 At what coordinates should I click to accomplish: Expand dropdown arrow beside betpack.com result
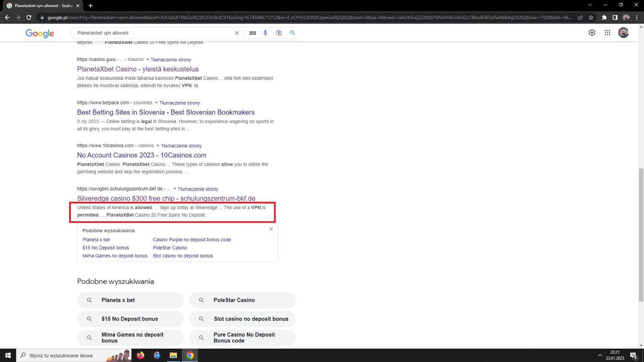(156, 103)
